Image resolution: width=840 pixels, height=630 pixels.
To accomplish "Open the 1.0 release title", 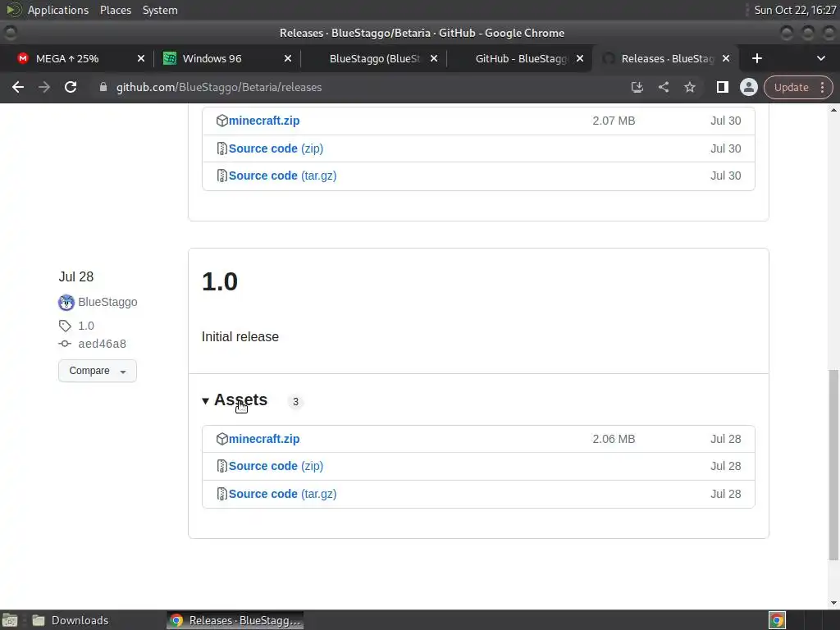I will [220, 282].
